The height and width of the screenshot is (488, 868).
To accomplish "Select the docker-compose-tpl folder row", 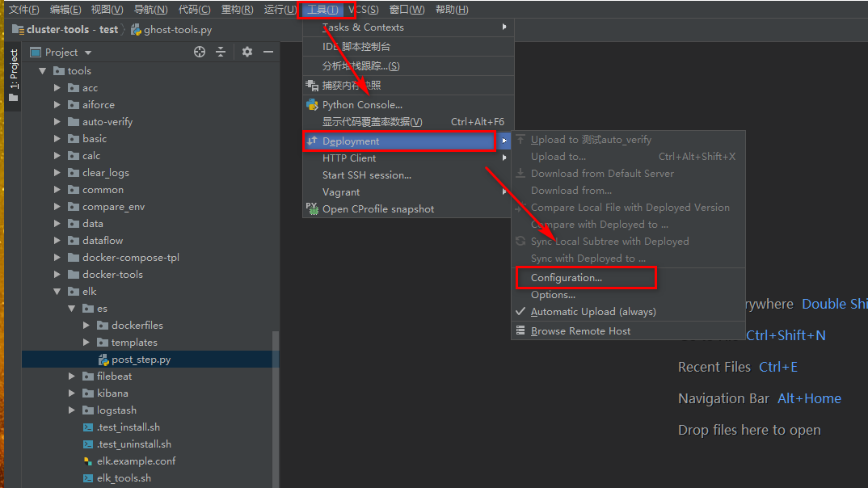I will (150, 257).
